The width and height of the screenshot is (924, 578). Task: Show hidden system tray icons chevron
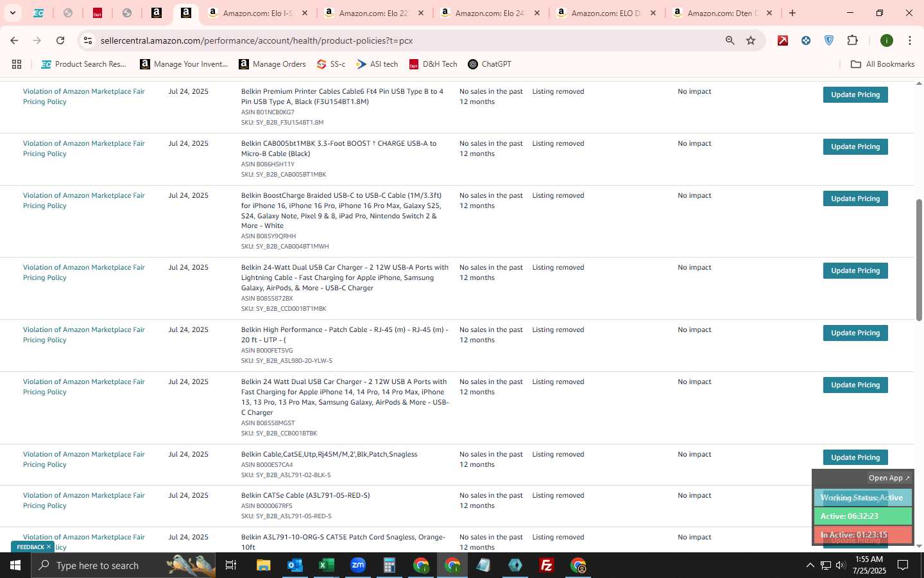pos(810,565)
